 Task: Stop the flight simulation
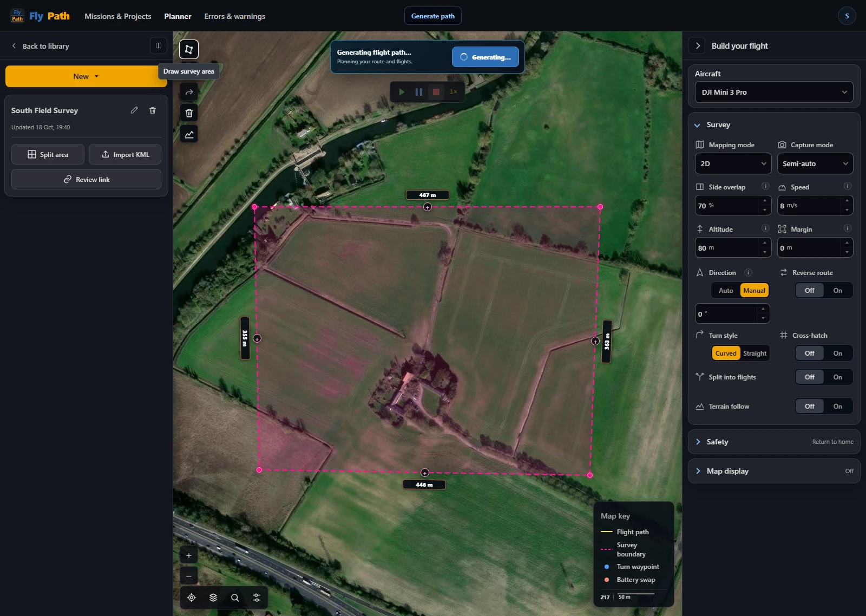point(436,92)
